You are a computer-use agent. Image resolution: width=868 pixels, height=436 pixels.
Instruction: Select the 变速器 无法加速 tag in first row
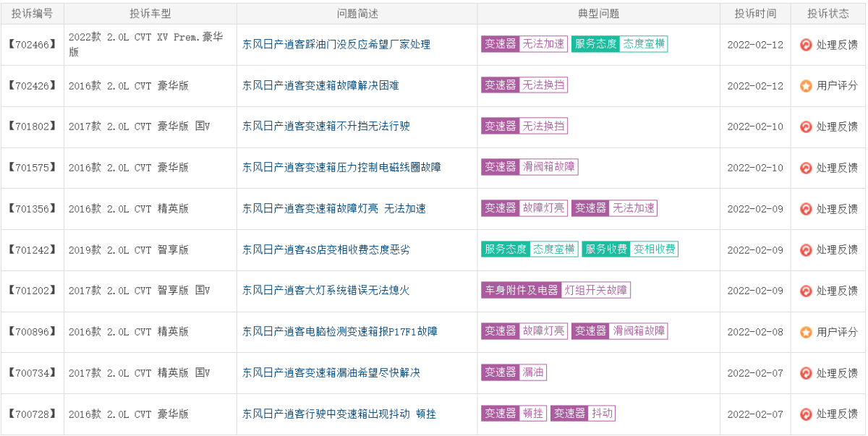tap(524, 44)
